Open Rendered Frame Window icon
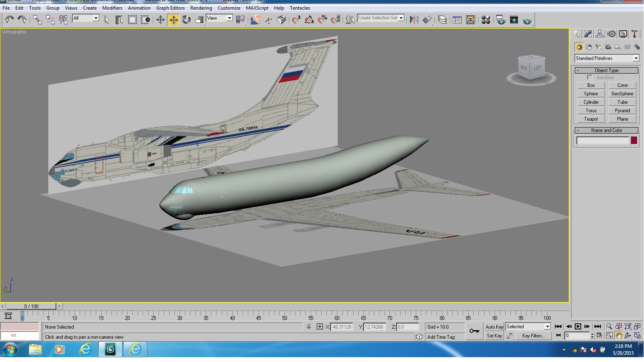644x362 pixels. (x=514, y=19)
